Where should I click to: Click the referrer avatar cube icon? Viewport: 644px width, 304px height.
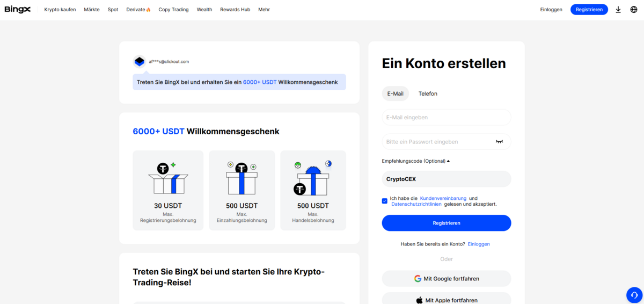140,62
